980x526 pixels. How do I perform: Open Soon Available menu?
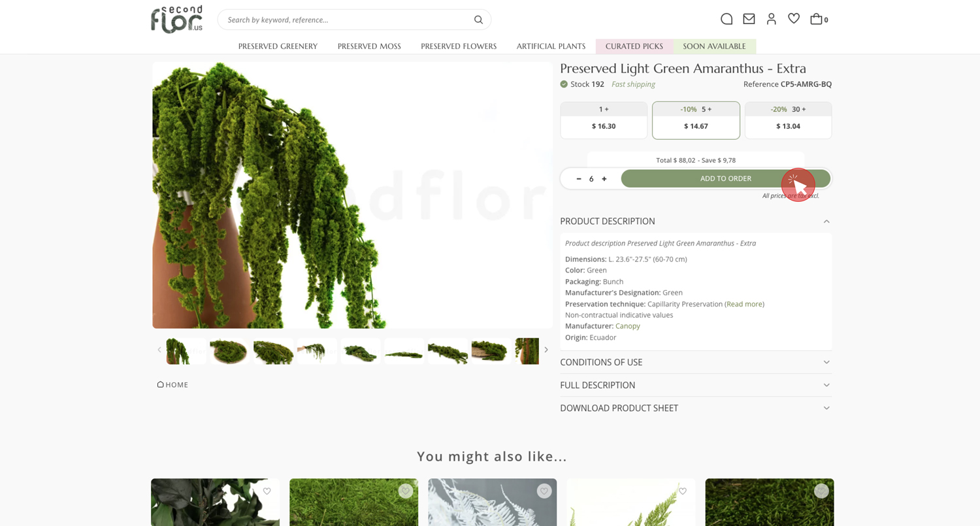pos(714,46)
